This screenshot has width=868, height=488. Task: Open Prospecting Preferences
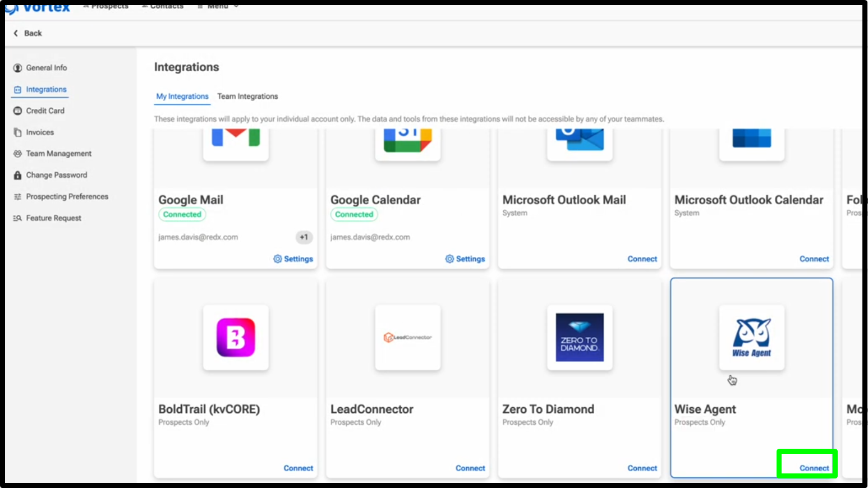(61, 196)
